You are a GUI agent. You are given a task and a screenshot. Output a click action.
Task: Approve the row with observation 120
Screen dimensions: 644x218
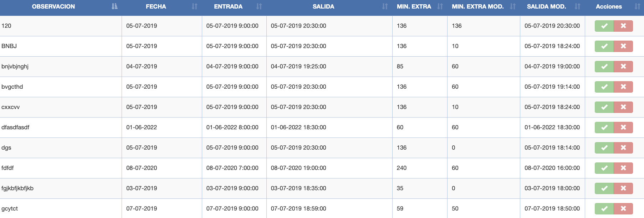click(x=604, y=26)
